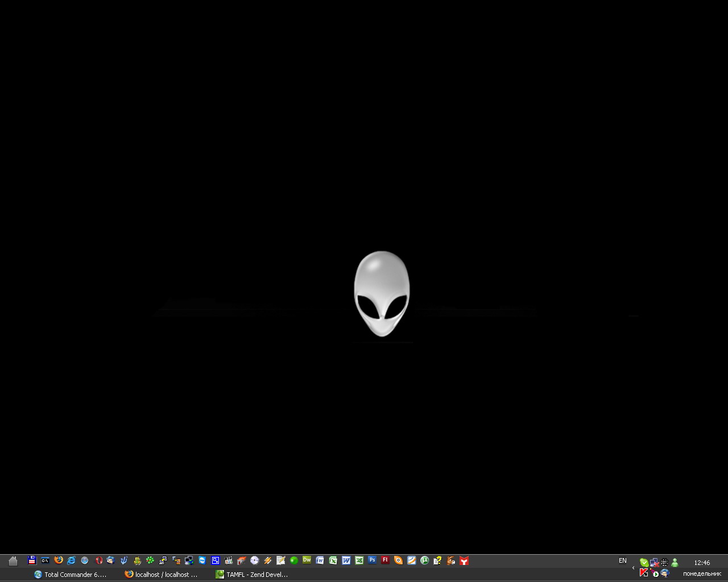Viewport: 728px width, 582px height.
Task: Start ICQ from the green flower icon
Action: [x=150, y=560]
